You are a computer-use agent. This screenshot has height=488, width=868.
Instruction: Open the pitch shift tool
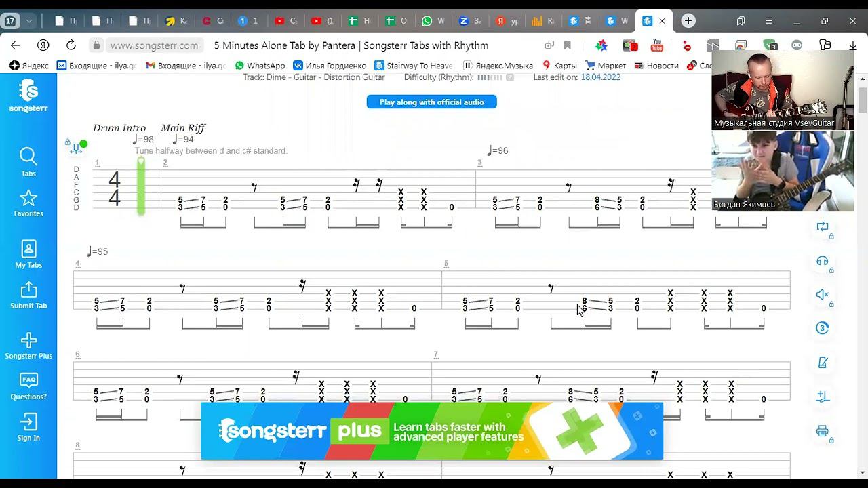pyautogui.click(x=823, y=396)
